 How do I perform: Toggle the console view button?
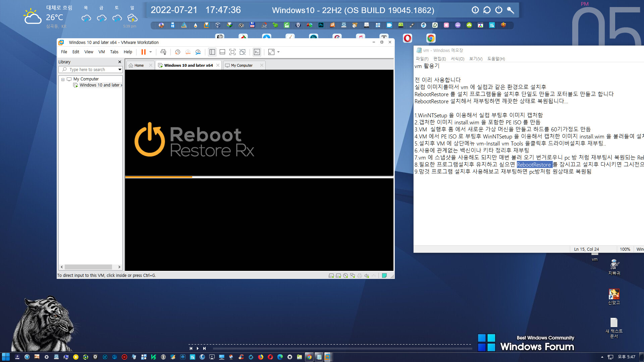[x=257, y=52]
